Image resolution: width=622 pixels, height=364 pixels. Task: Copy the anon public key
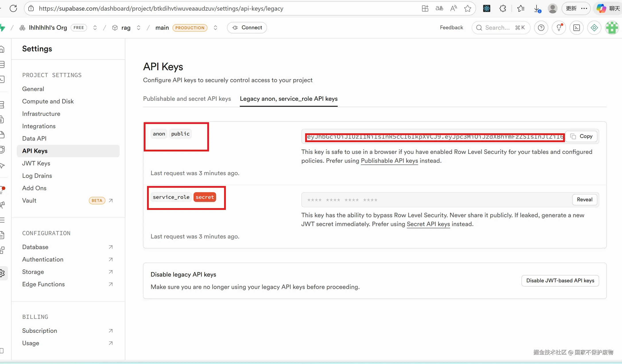point(581,136)
